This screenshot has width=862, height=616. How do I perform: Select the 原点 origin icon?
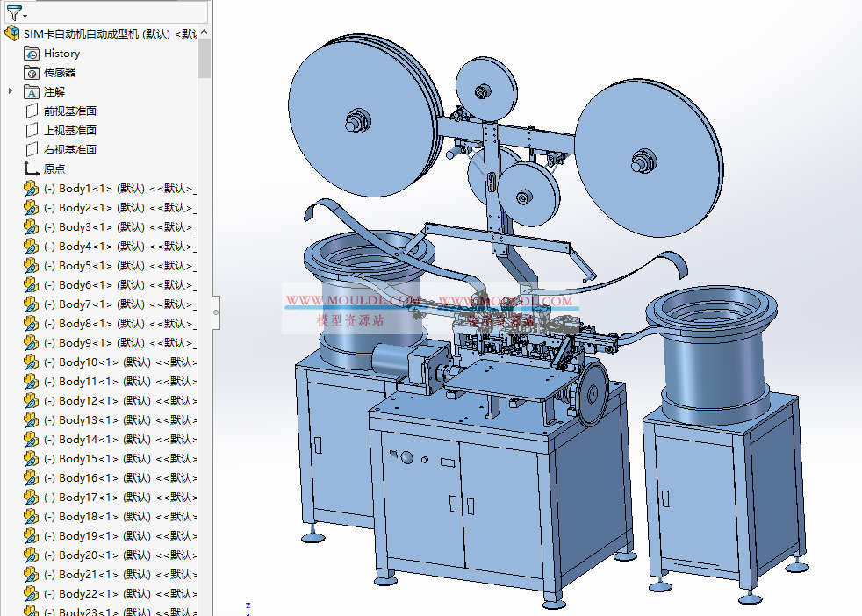click(x=32, y=169)
